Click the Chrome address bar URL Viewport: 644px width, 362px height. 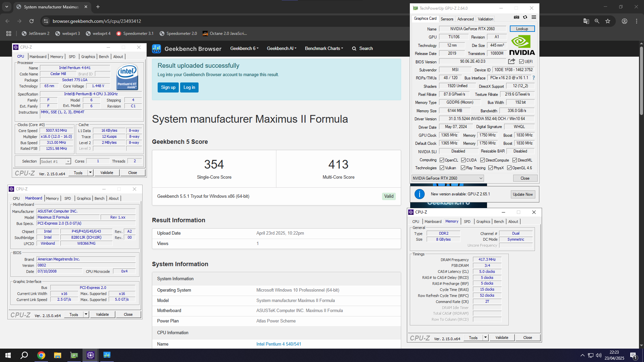click(97, 21)
